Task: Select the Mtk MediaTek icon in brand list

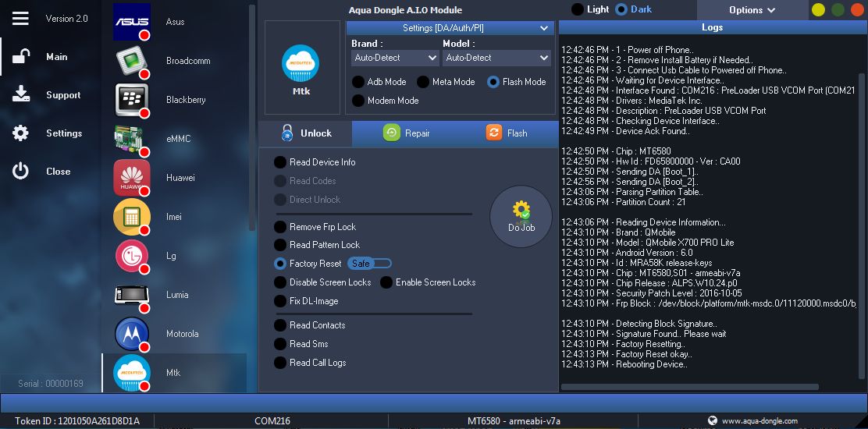Action: (x=132, y=373)
